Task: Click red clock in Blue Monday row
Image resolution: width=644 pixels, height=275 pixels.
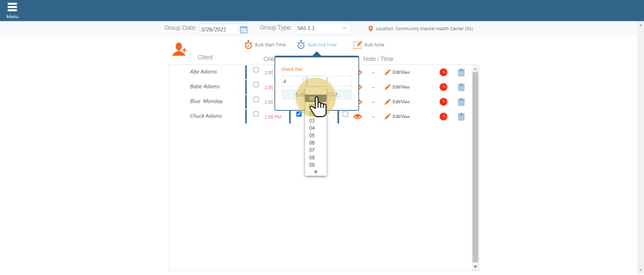Action: (x=443, y=102)
